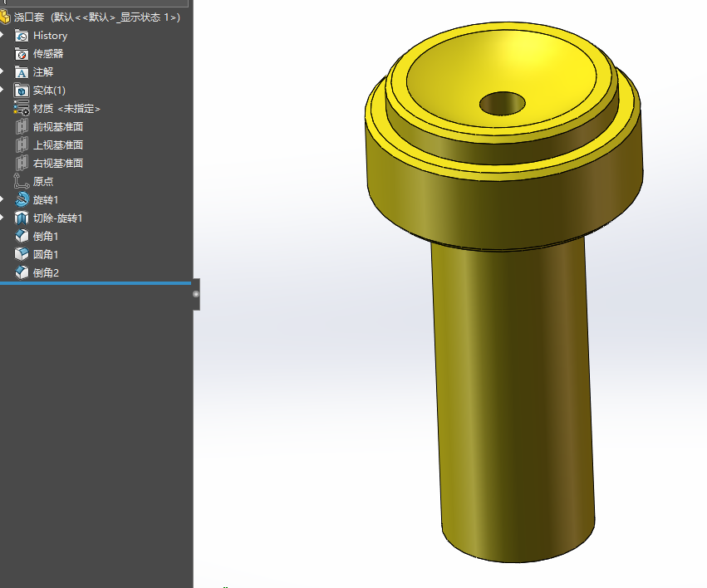
Task: Click the 倒角2 chamfer feature icon
Action: [22, 272]
